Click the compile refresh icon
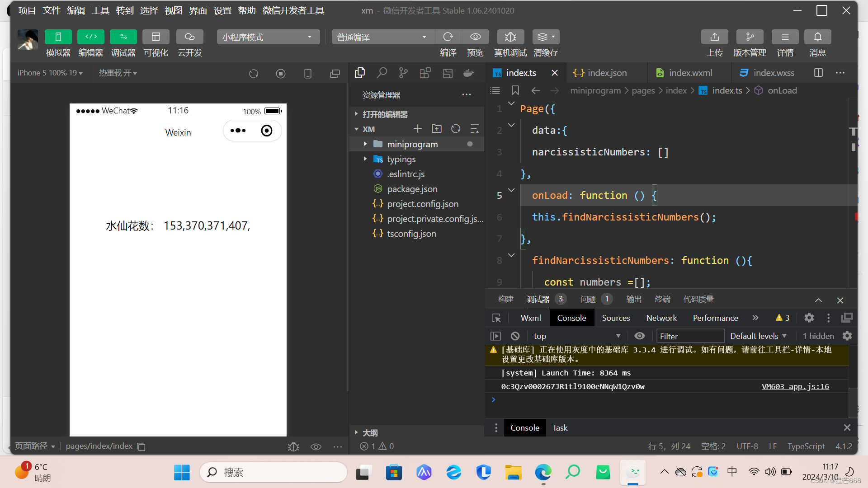The width and height of the screenshot is (868, 488). click(448, 37)
